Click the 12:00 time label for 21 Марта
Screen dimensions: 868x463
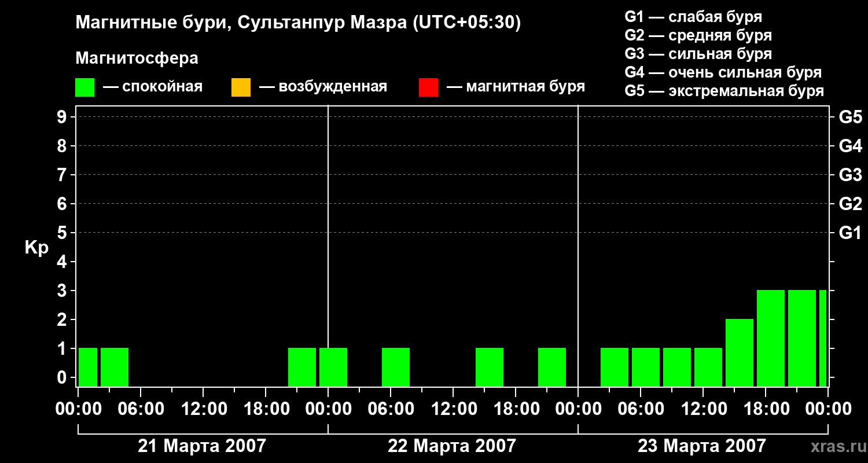pyautogui.click(x=203, y=409)
